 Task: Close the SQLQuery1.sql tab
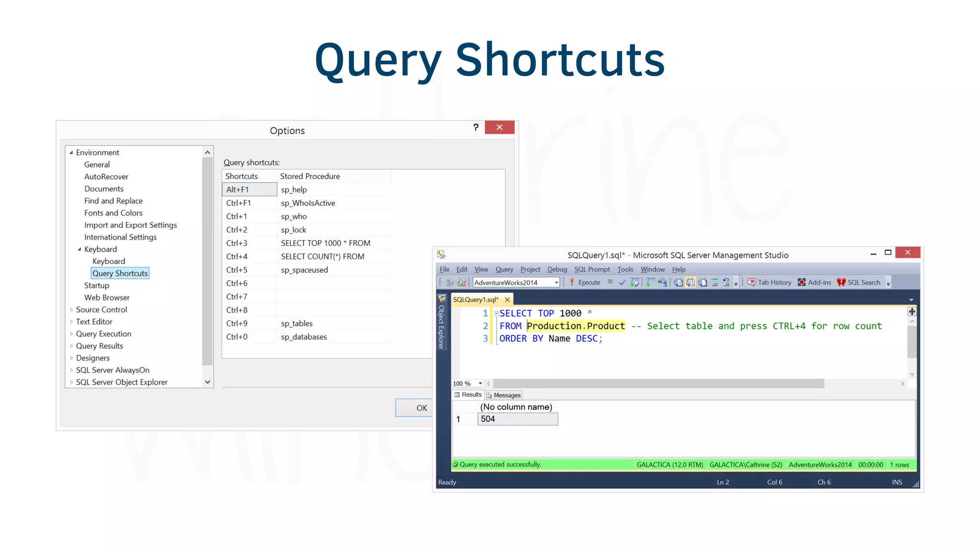click(507, 299)
